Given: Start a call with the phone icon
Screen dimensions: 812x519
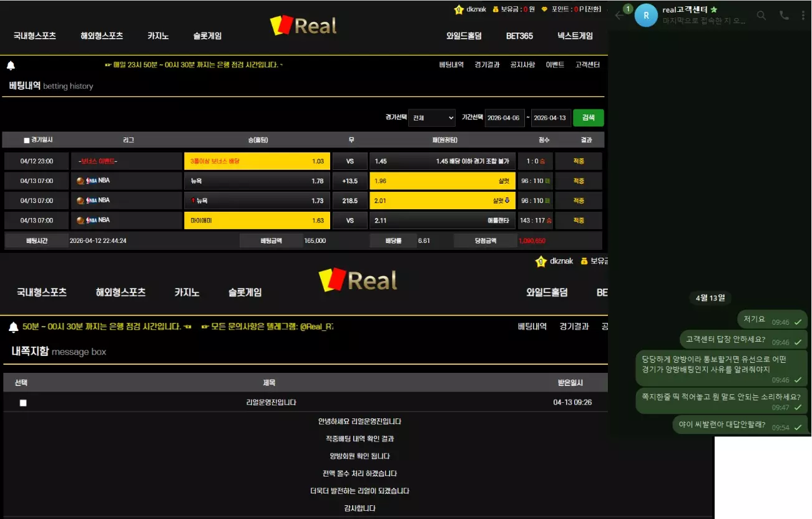Looking at the screenshot, I should 784,16.
